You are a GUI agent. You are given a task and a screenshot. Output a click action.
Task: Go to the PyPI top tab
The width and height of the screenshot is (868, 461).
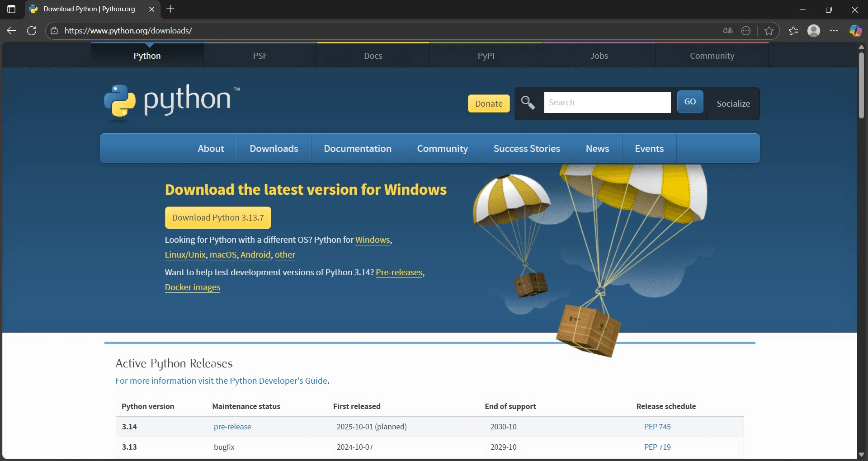486,56
